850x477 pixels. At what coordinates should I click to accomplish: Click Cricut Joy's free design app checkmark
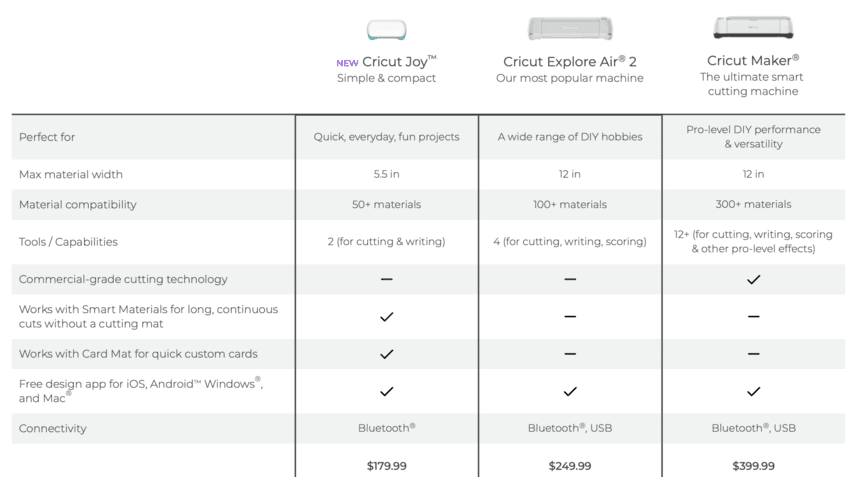(x=387, y=391)
